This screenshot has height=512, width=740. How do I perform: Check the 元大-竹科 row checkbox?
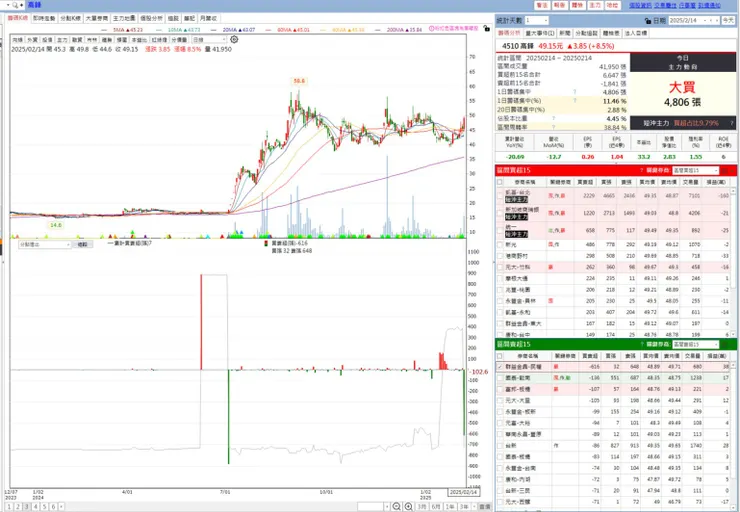coord(500,267)
